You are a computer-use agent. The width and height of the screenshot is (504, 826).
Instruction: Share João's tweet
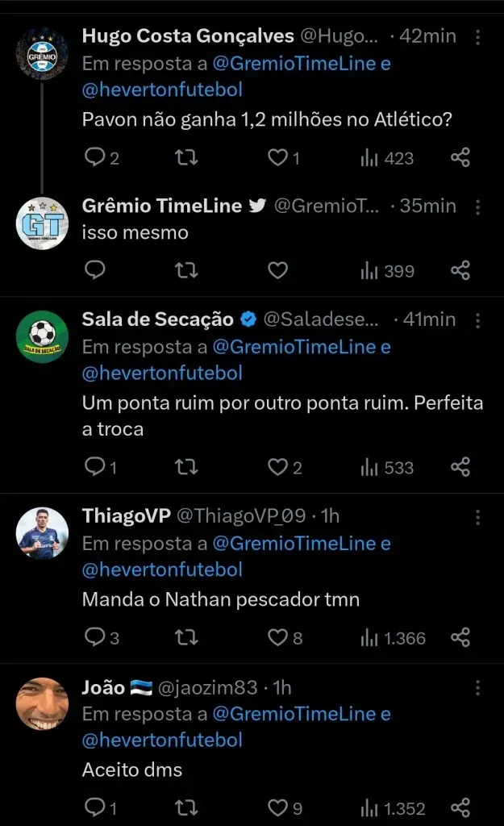tap(460, 807)
